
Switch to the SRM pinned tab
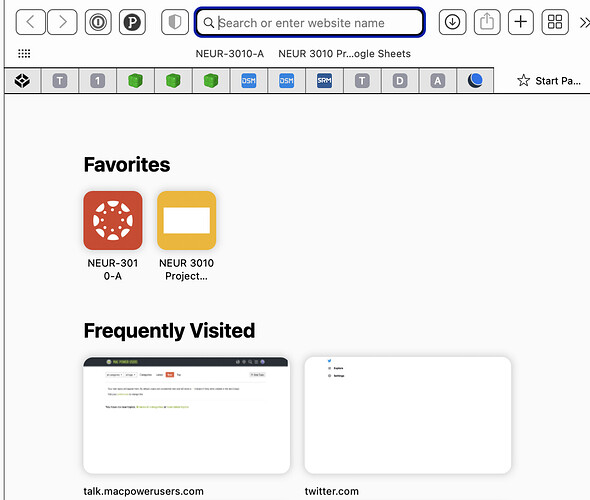[324, 81]
